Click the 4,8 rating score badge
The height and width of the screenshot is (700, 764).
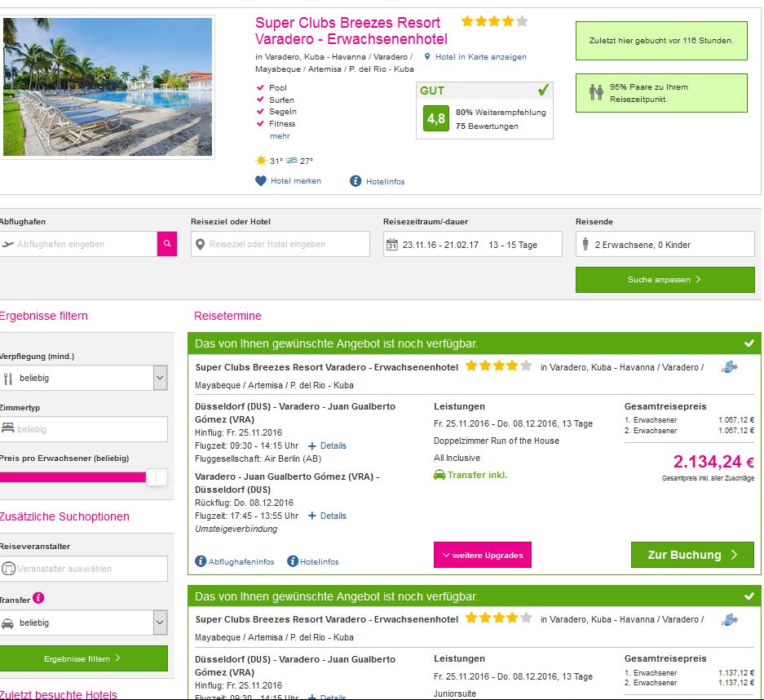pyautogui.click(x=436, y=118)
